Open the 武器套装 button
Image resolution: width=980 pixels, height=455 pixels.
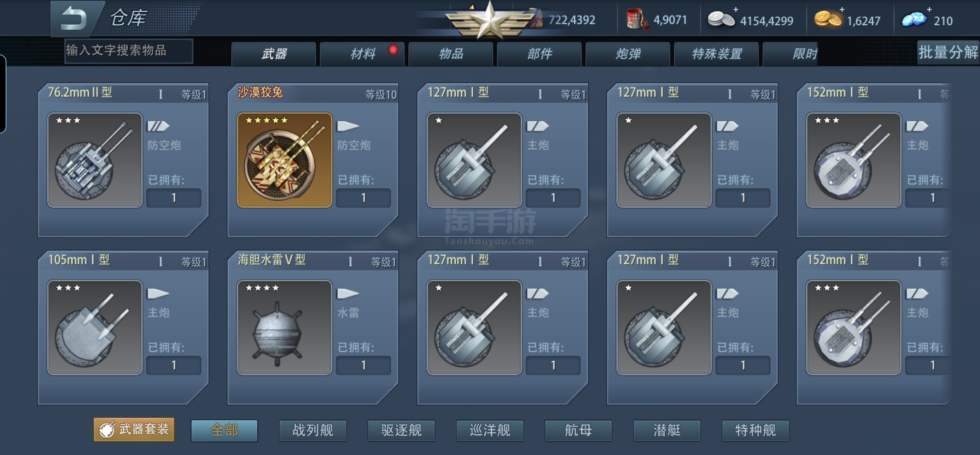[x=134, y=430]
